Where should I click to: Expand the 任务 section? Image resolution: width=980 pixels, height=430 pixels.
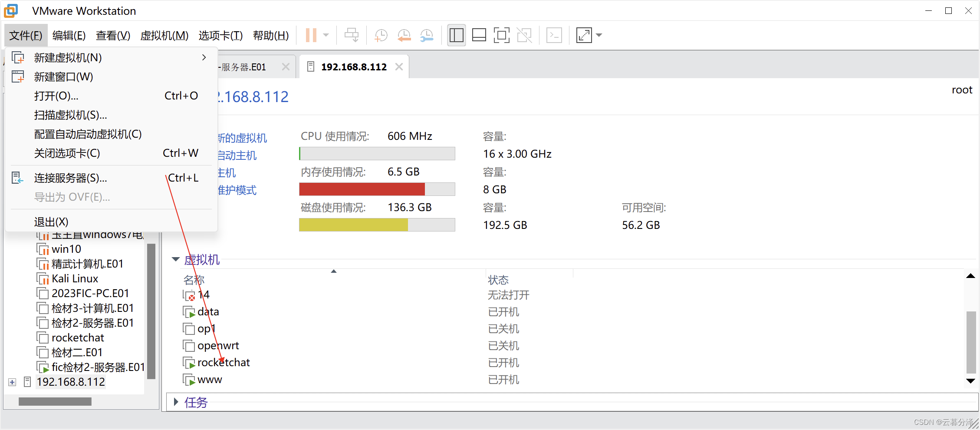coord(176,402)
